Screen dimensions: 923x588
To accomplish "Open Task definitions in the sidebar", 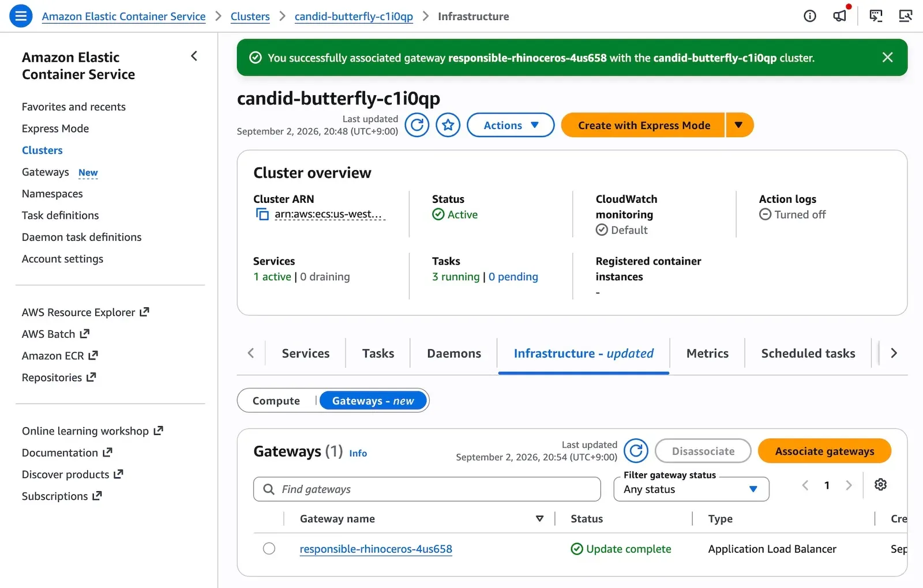I will 61,215.
